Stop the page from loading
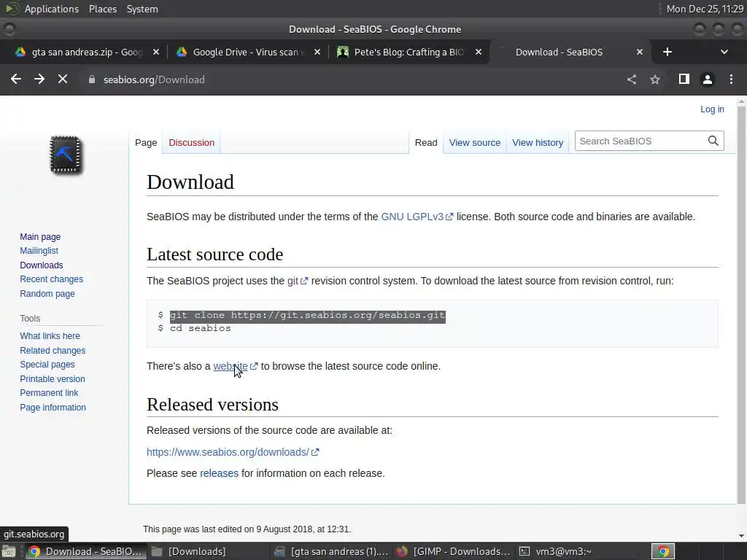 [63, 79]
